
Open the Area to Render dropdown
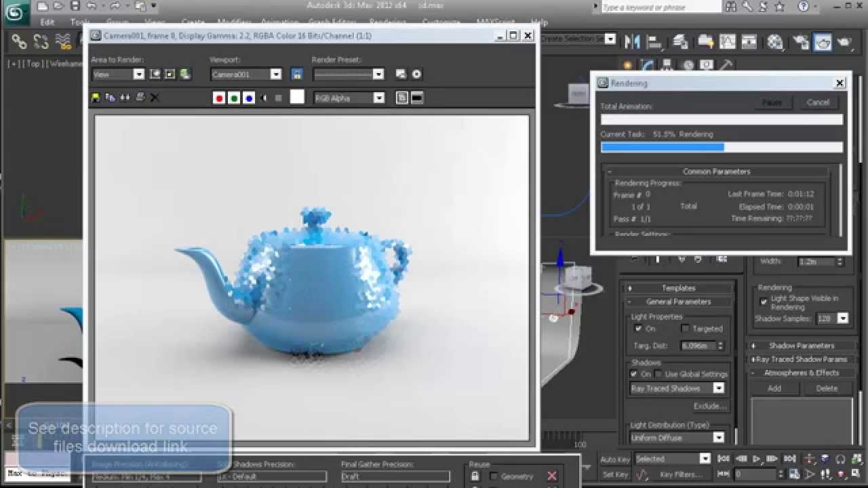[139, 74]
